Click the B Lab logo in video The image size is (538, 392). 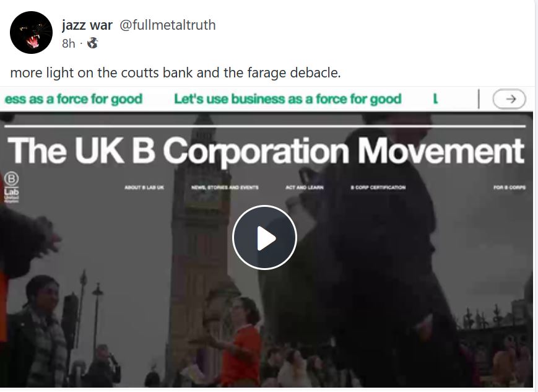pos(11,187)
